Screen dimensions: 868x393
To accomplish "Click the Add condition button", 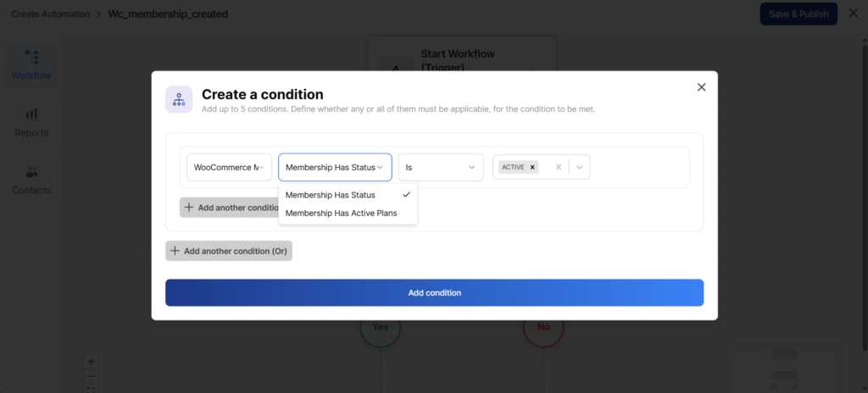I will click(x=434, y=292).
